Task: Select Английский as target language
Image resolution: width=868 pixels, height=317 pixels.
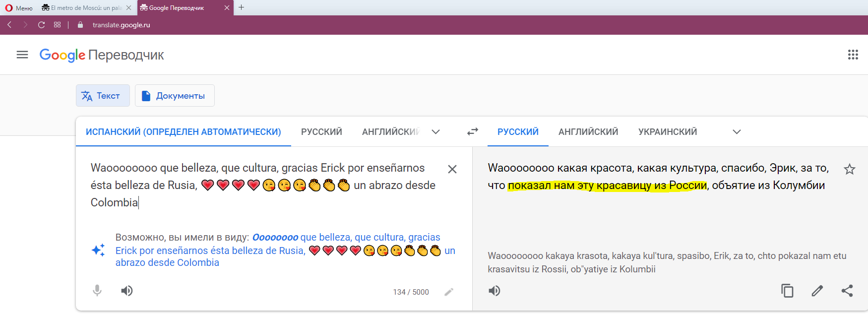Action: [588, 132]
